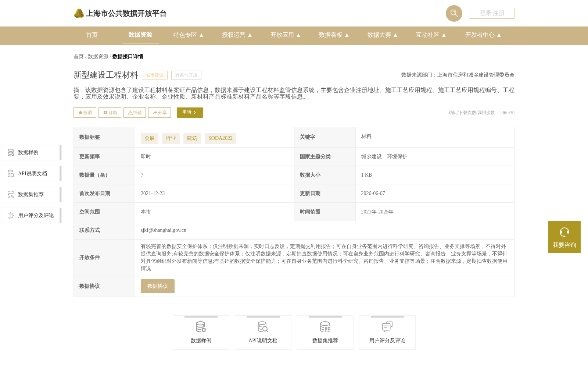This screenshot has height=368, width=588.
Task: Select the bottom 用户评分及评论 card
Action: (x=387, y=333)
